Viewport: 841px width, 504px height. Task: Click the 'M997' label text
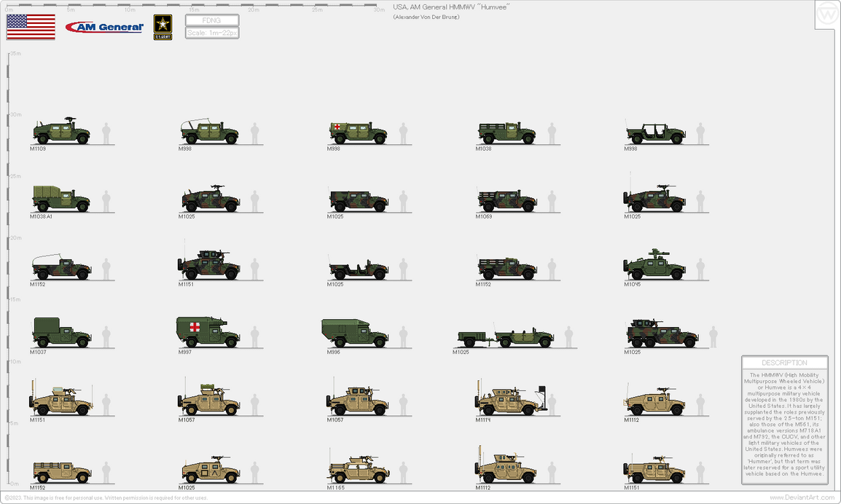click(x=184, y=353)
